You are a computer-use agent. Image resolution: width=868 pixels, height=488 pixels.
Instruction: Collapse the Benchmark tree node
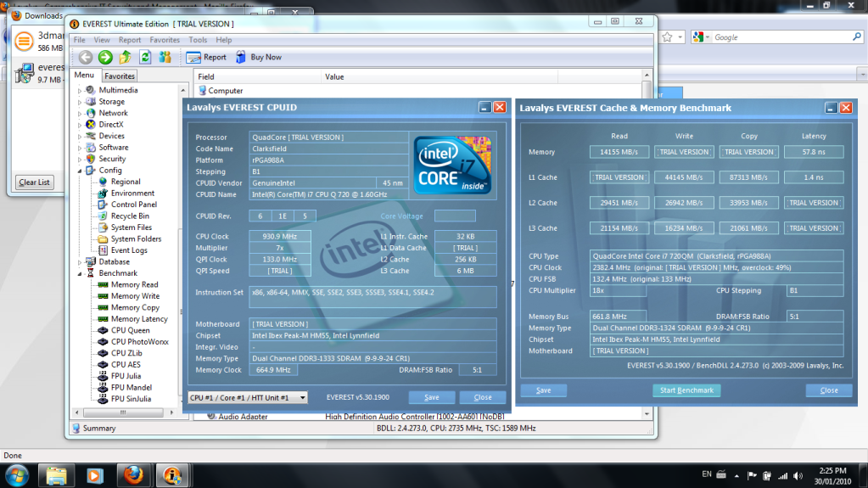pyautogui.click(x=80, y=273)
